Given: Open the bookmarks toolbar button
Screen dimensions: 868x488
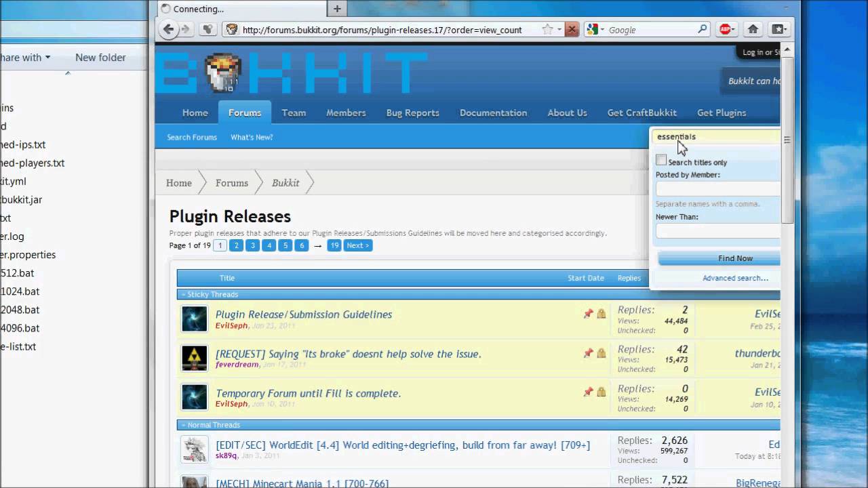Looking at the screenshot, I should pyautogui.click(x=778, y=29).
